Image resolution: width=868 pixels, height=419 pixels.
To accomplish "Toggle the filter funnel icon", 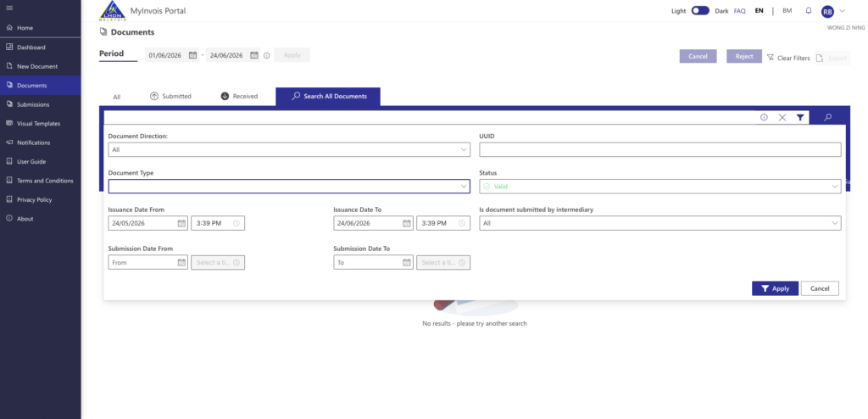I will coord(800,118).
